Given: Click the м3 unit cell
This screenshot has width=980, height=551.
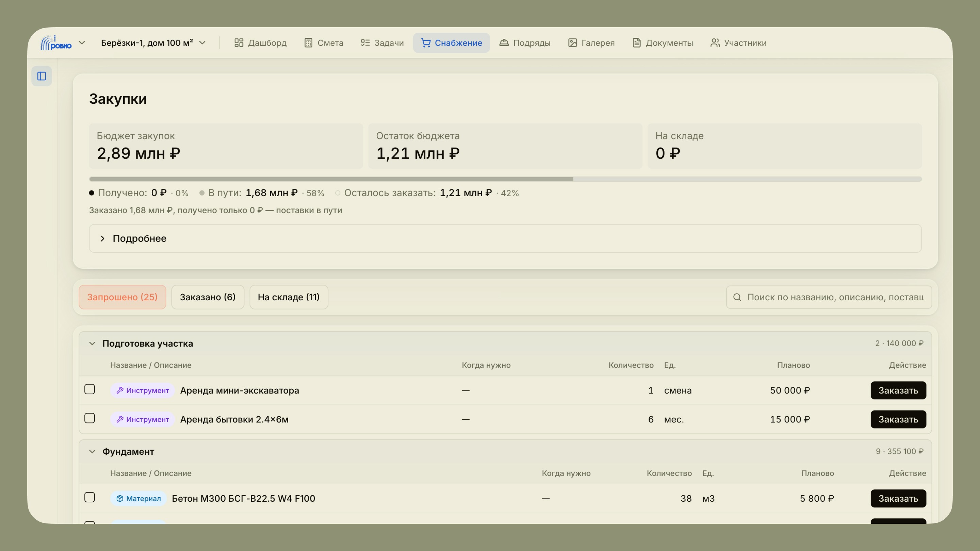Looking at the screenshot, I should coord(708,498).
